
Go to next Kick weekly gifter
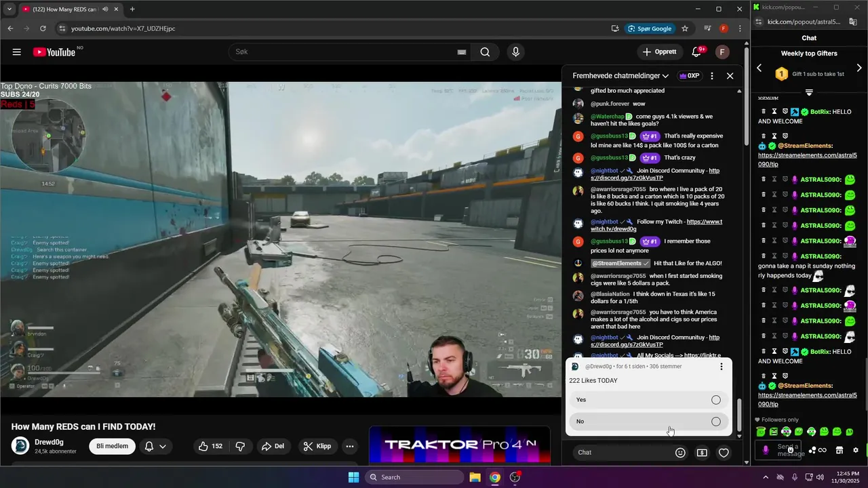tap(859, 68)
